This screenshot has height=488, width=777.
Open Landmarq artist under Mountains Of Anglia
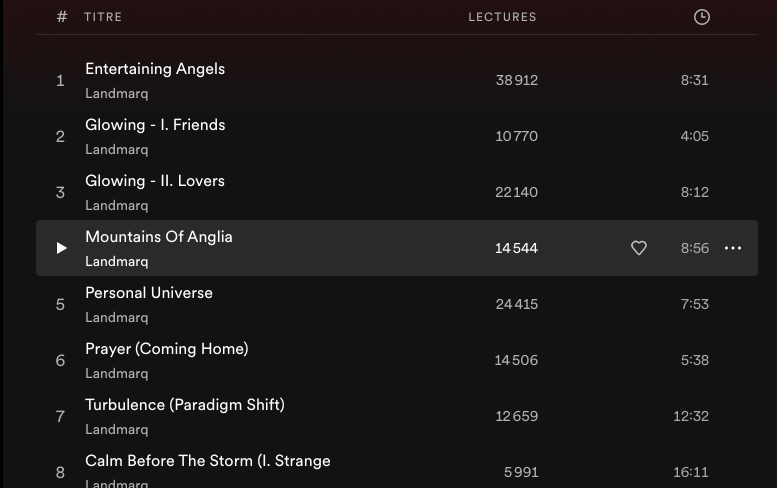click(x=117, y=262)
